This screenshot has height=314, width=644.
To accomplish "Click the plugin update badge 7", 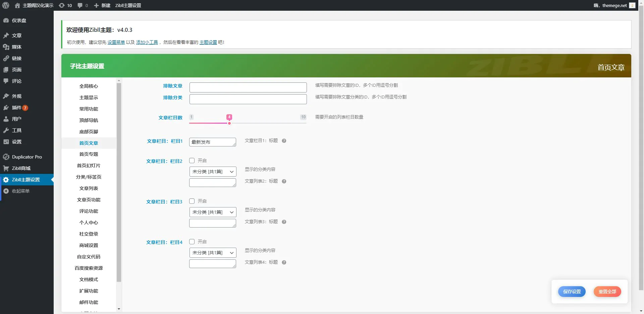I will click(x=25, y=108).
